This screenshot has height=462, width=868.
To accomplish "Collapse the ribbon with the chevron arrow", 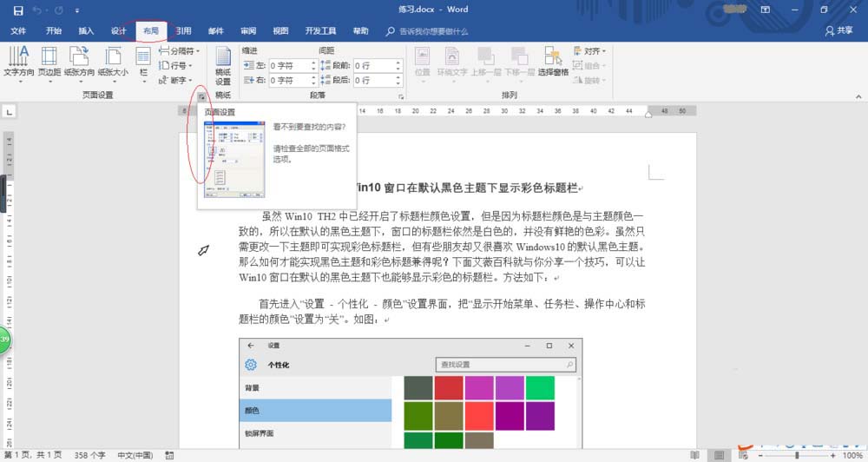I will pos(858,96).
